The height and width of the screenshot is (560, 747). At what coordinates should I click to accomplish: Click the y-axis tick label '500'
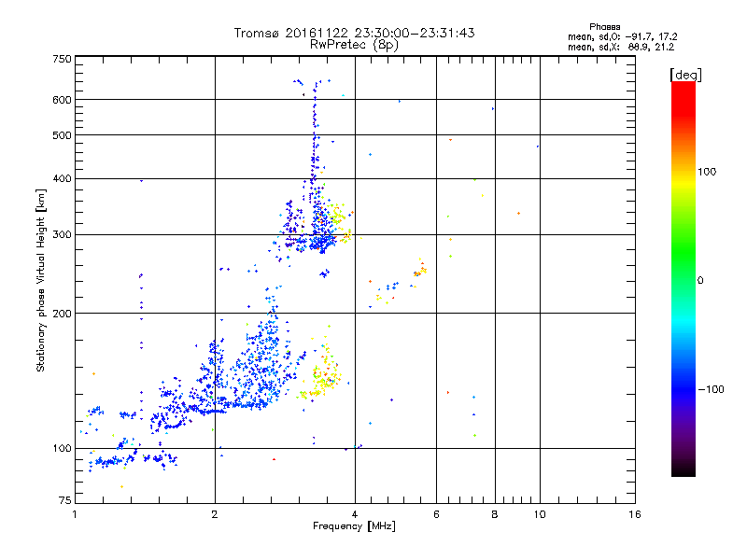[x=62, y=135]
